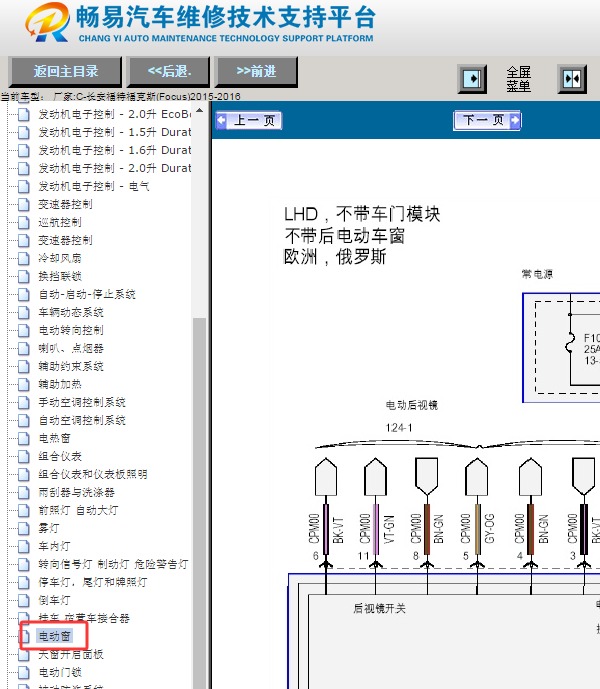Select the 电热窗 entry

pyautogui.click(x=55, y=439)
